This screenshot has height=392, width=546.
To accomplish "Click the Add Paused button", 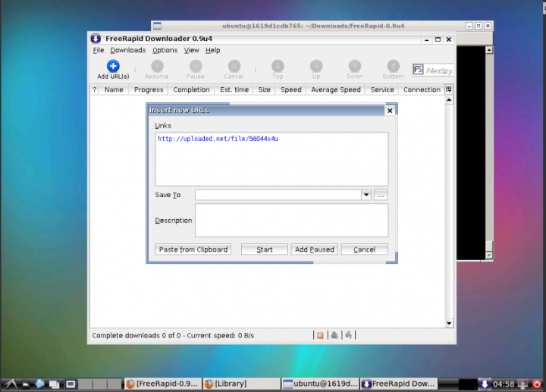I will coord(315,249).
